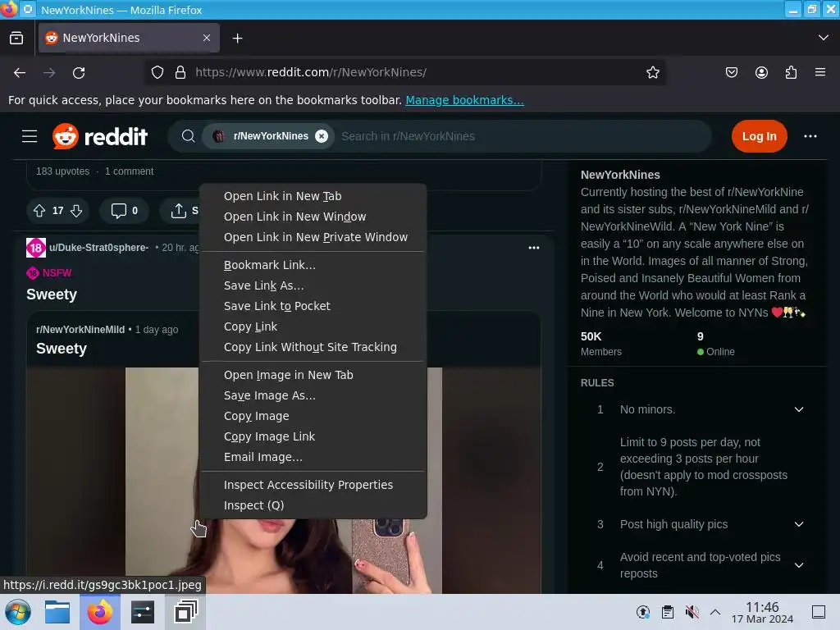The image size is (840, 630).
Task: Choose Open Image in New Tab
Action: (x=313, y=375)
